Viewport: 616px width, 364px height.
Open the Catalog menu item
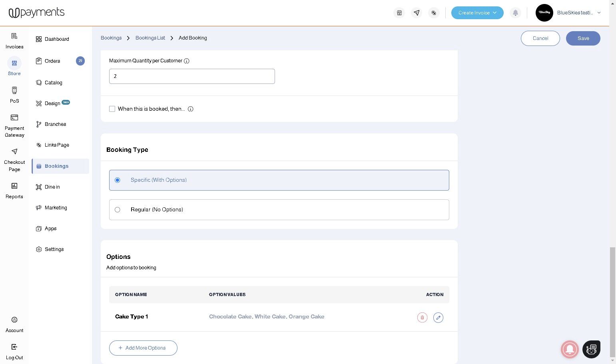point(53,83)
